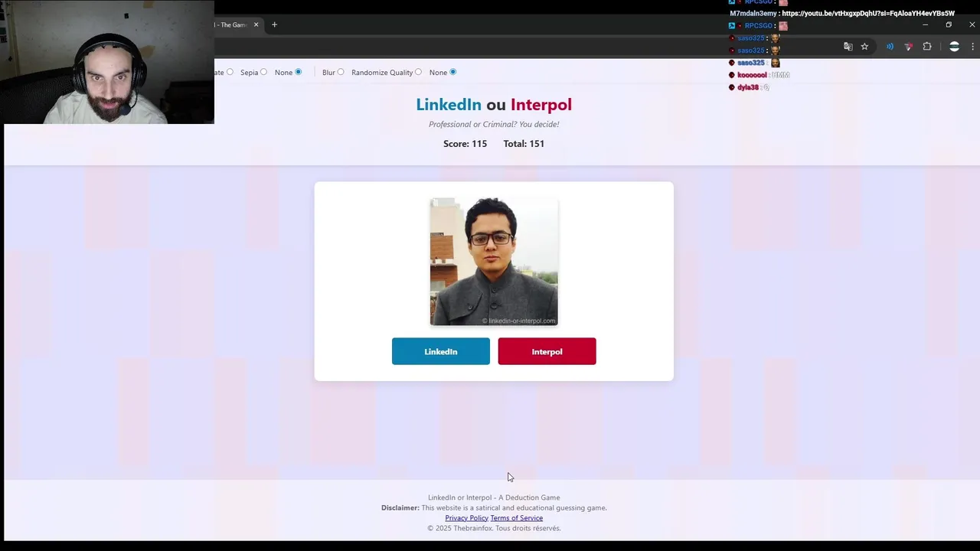Open the Privacy Policy link
Image resolution: width=980 pixels, height=551 pixels.
point(466,518)
